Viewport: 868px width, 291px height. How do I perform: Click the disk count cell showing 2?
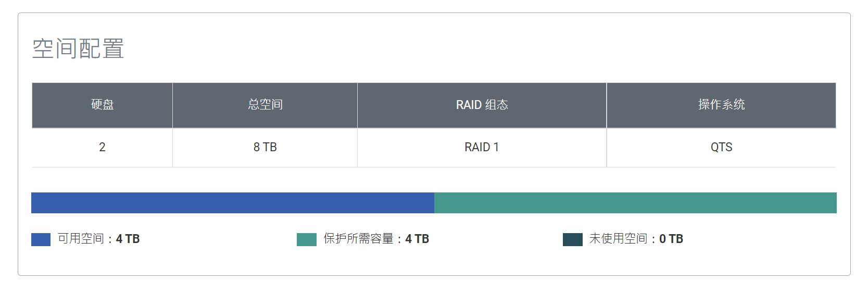pyautogui.click(x=102, y=147)
